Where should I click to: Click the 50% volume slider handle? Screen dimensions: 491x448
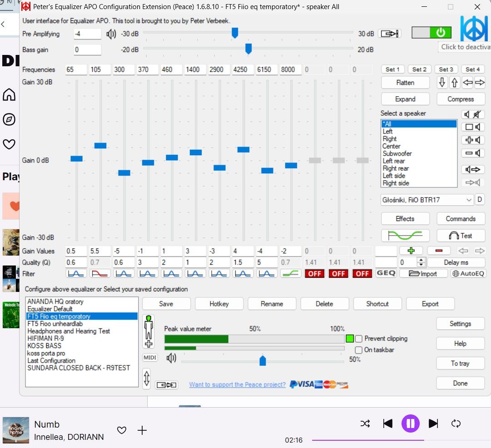pyautogui.click(x=263, y=360)
